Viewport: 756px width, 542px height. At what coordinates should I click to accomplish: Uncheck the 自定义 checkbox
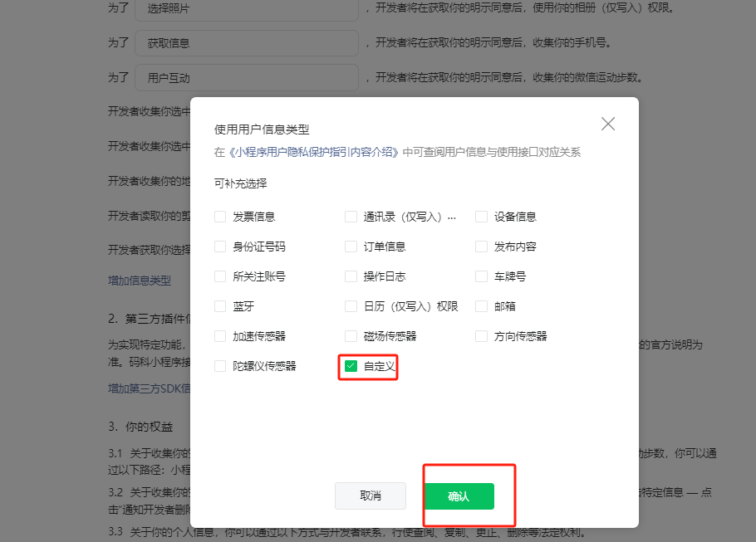click(x=351, y=366)
